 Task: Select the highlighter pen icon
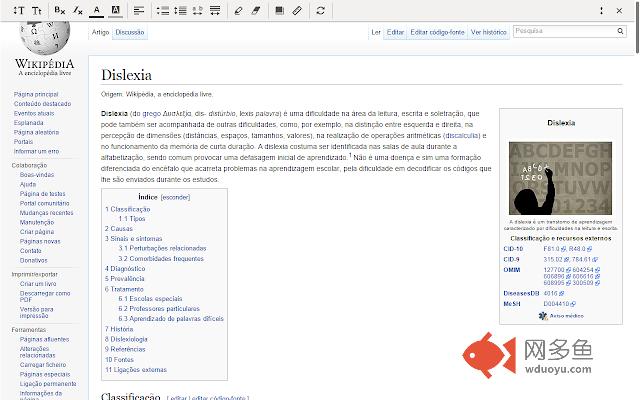[x=237, y=10]
